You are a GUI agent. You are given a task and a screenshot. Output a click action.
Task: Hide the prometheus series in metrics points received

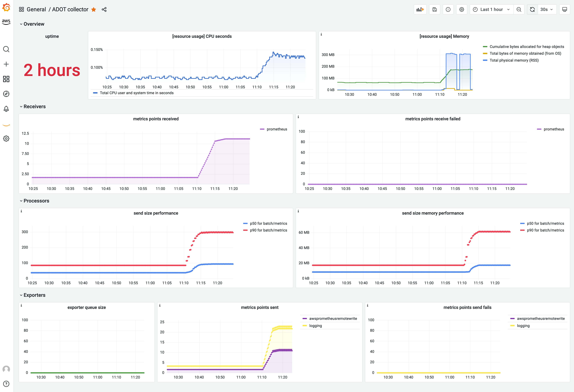277,129
